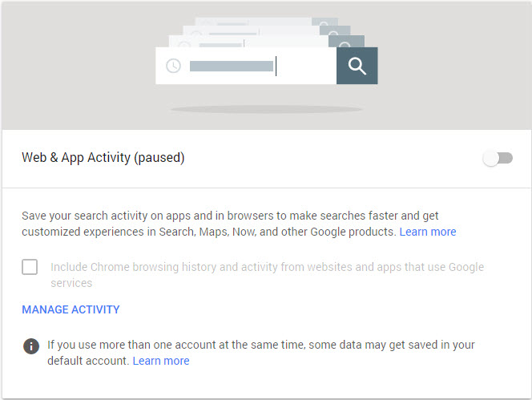Click the info icon beside the account notice
Screen dimensions: 532x400
pos(31,346)
